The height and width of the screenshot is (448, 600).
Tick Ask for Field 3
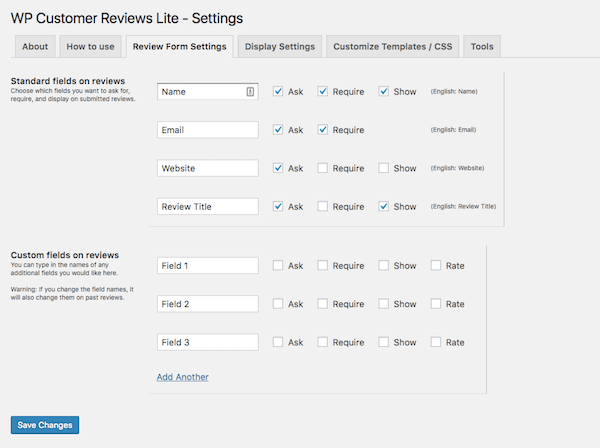[278, 342]
